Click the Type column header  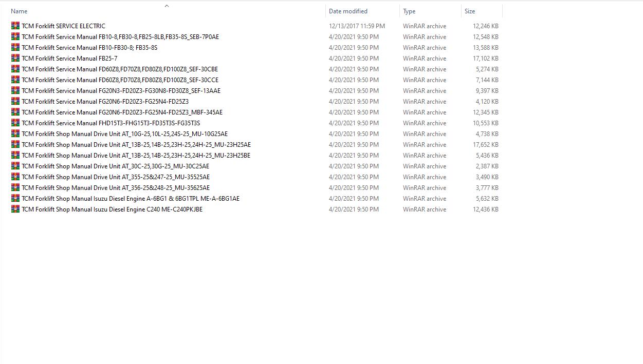tap(409, 11)
